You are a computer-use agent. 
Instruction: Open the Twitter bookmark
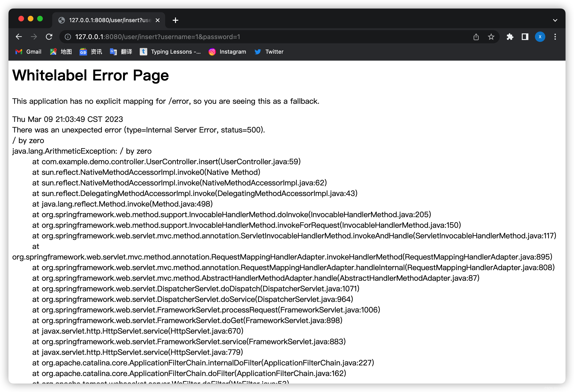[269, 52]
